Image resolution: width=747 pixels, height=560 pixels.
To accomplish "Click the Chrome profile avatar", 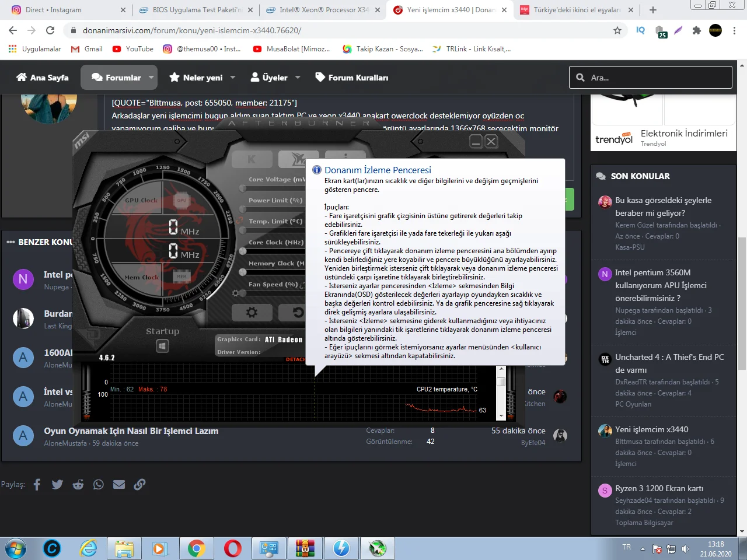I will [x=715, y=30].
